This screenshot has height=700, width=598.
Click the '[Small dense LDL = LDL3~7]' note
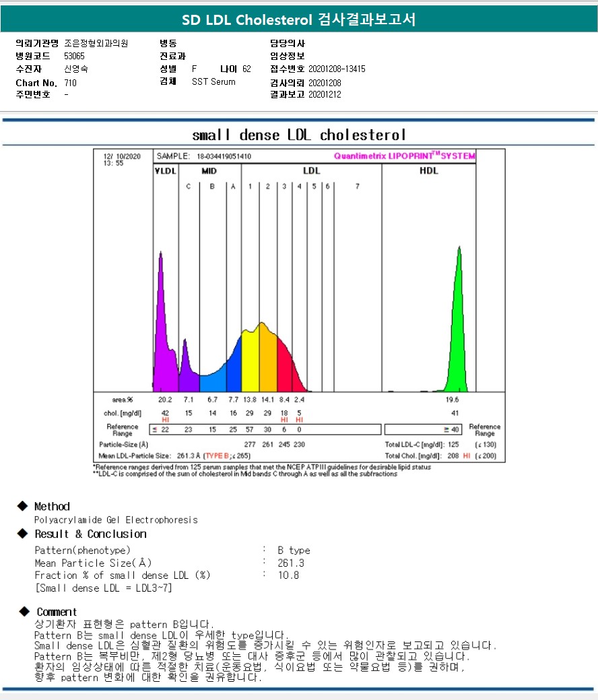point(104,588)
